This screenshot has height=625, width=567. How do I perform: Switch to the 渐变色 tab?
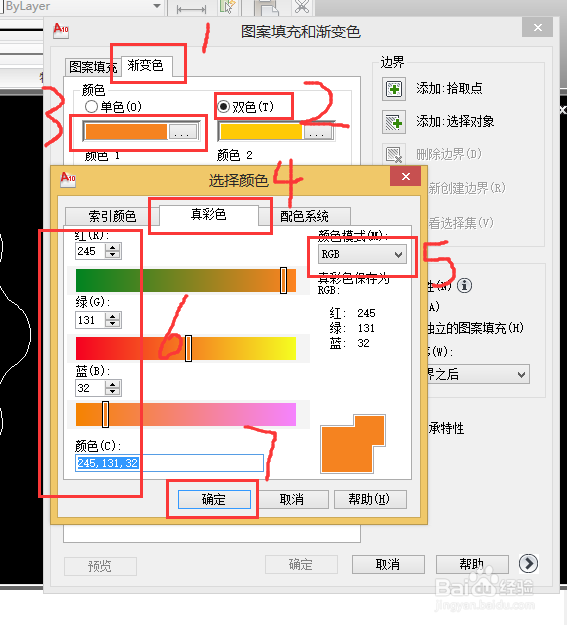pyautogui.click(x=146, y=65)
